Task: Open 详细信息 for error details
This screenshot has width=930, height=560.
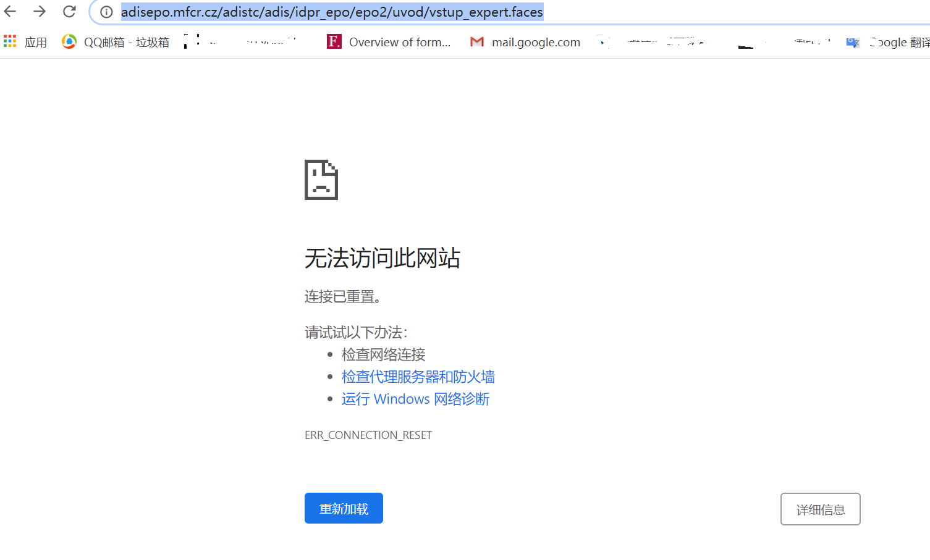Action: click(x=820, y=508)
